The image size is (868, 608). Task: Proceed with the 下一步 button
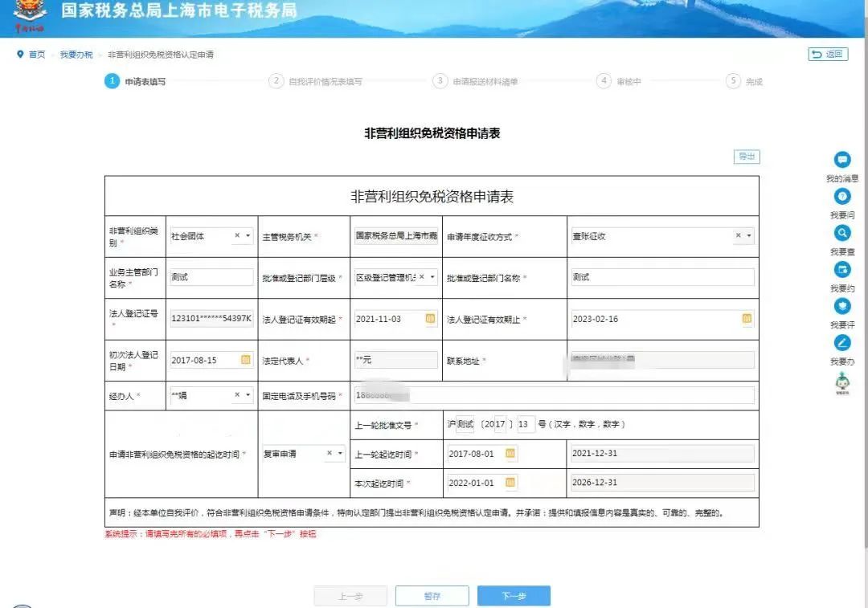[x=514, y=596]
